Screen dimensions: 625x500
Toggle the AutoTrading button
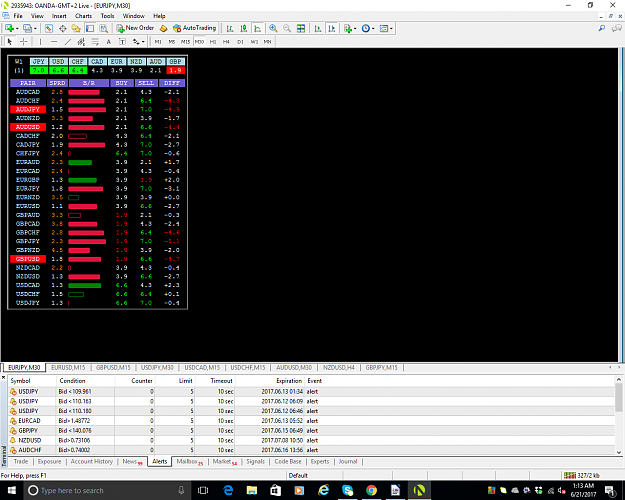click(195, 28)
